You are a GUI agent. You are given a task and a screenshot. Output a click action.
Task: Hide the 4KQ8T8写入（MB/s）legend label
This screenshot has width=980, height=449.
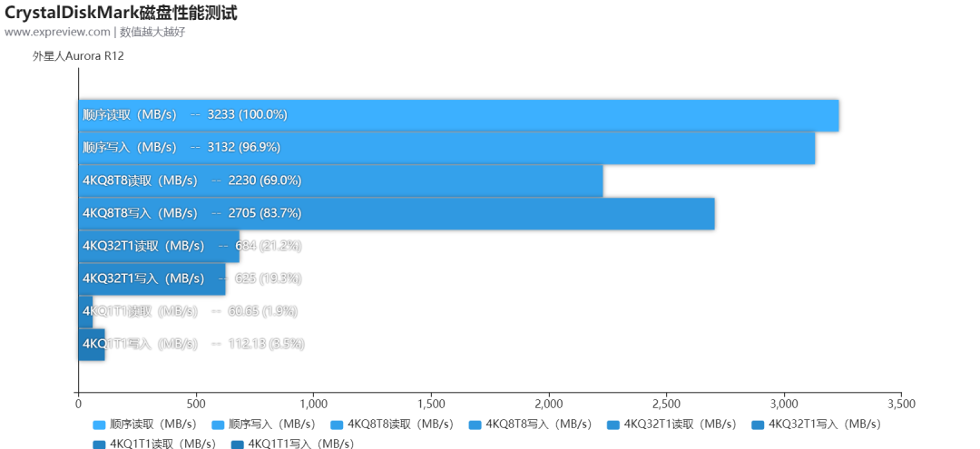point(539,425)
